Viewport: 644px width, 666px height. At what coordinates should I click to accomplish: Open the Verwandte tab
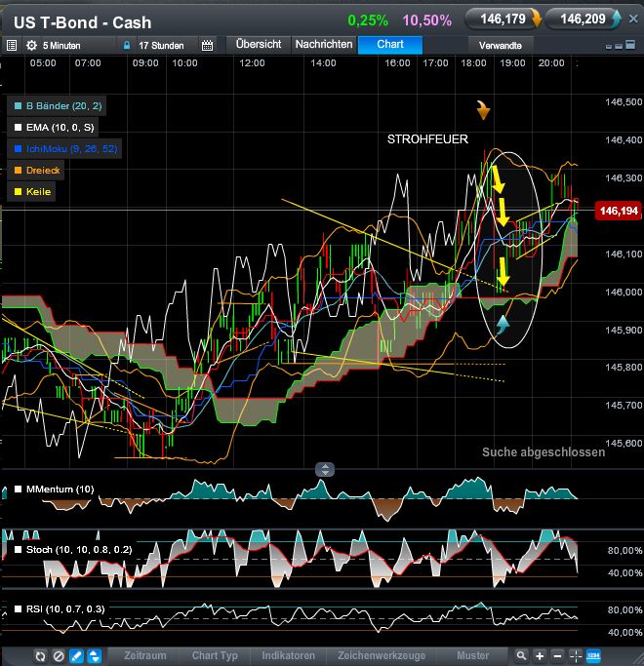(x=500, y=46)
